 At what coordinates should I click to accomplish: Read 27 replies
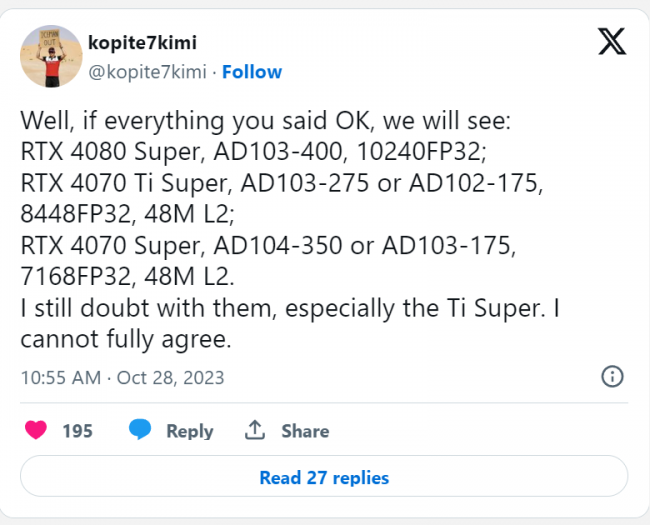click(x=324, y=477)
